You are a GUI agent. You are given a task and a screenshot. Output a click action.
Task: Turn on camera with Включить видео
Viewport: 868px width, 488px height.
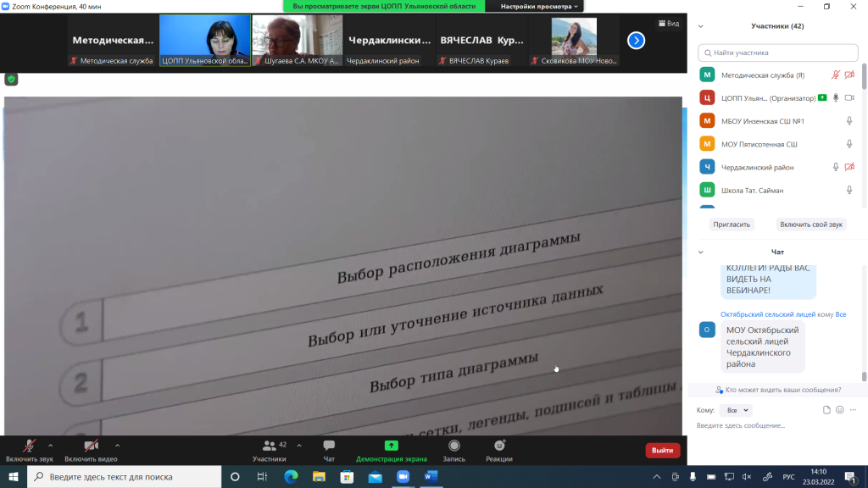pyautogui.click(x=91, y=446)
